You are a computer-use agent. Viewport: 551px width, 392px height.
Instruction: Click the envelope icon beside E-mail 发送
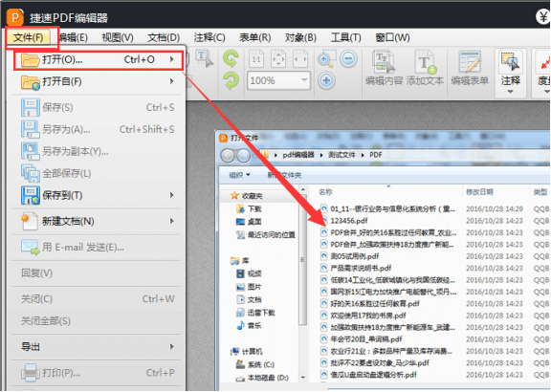(x=31, y=248)
